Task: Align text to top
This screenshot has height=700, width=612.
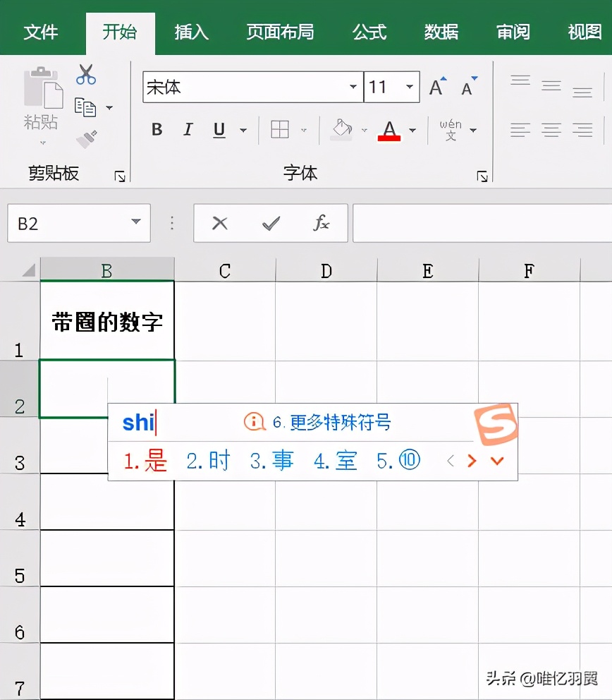Action: 520,80
